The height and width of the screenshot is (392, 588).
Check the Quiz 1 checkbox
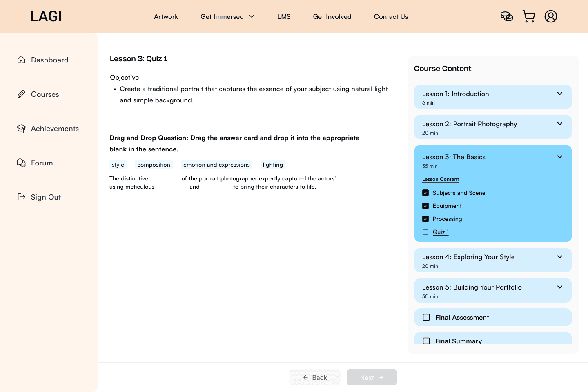point(425,232)
